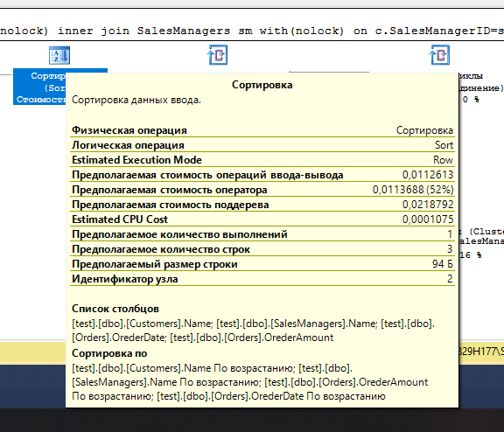504x432 pixels.
Task: Select the Sort operator icon
Action: coord(59,55)
